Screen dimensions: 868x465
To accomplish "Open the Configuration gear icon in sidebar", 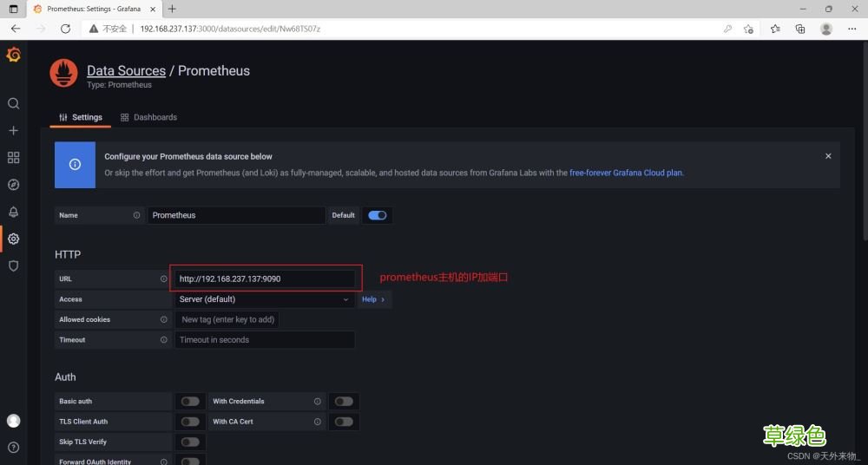I will [x=13, y=239].
